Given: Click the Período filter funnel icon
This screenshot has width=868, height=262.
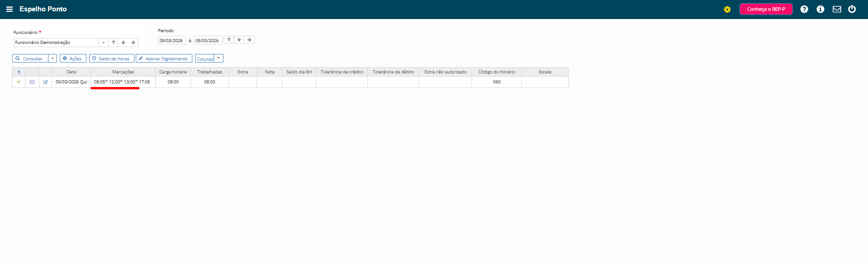Looking at the screenshot, I should (x=229, y=40).
